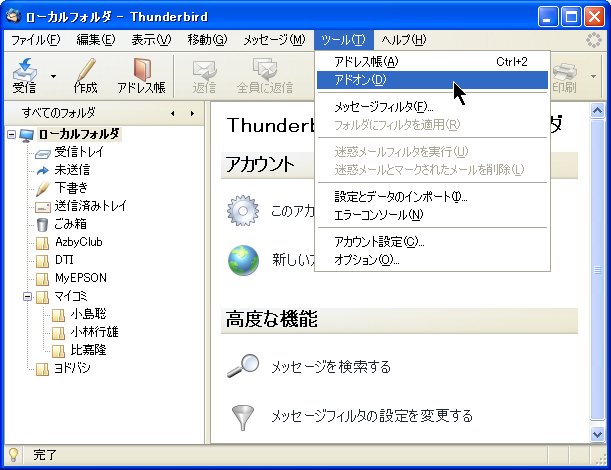Open the dropdown arrow beside 印刷
The height and width of the screenshot is (470, 611).
point(593,76)
